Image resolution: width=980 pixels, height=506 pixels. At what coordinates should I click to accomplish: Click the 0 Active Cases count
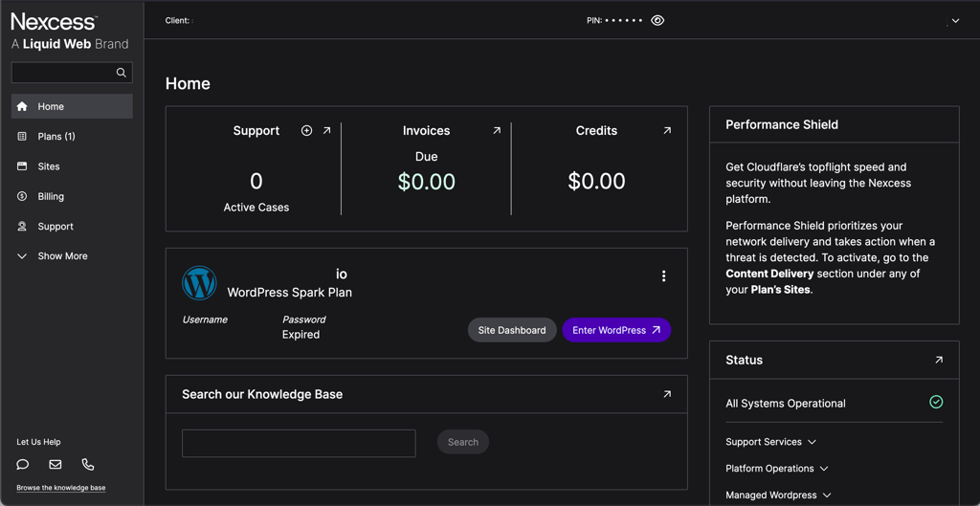(x=256, y=181)
